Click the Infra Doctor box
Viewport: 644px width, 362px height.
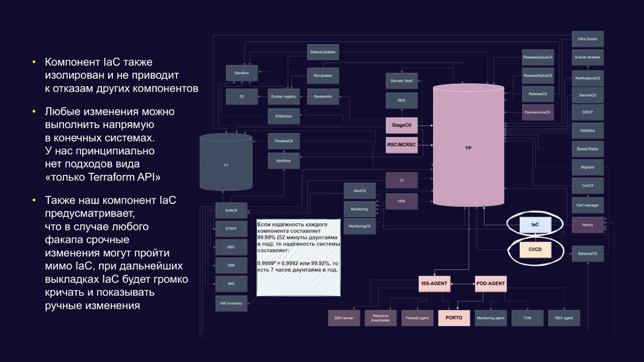click(588, 39)
